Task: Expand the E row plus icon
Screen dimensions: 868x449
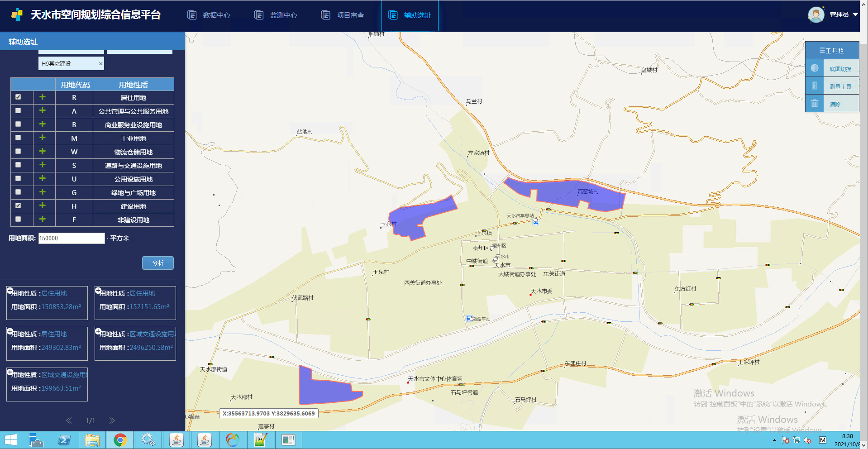Action: [43, 219]
